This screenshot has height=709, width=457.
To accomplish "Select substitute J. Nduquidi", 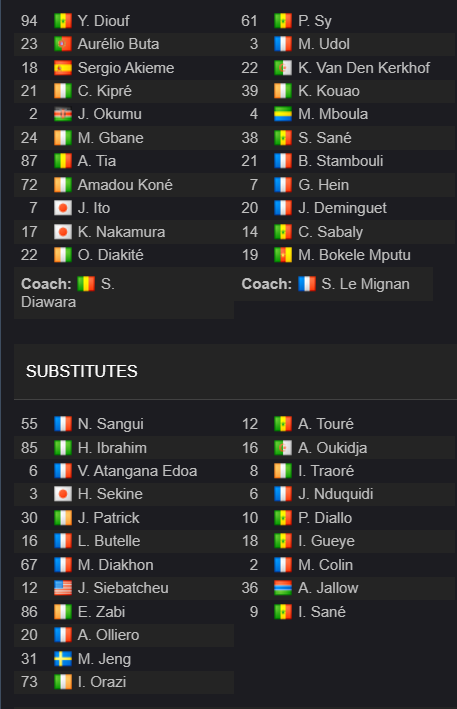I will pyautogui.click(x=336, y=494).
